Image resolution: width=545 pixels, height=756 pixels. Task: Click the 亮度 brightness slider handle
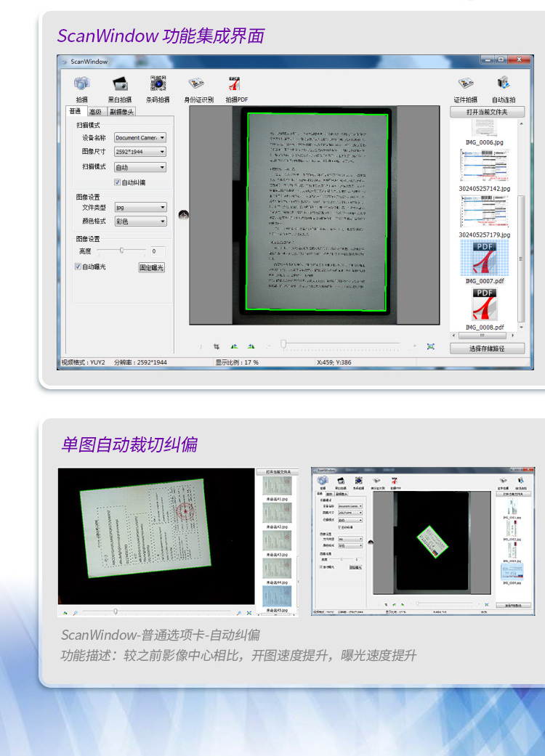(122, 250)
